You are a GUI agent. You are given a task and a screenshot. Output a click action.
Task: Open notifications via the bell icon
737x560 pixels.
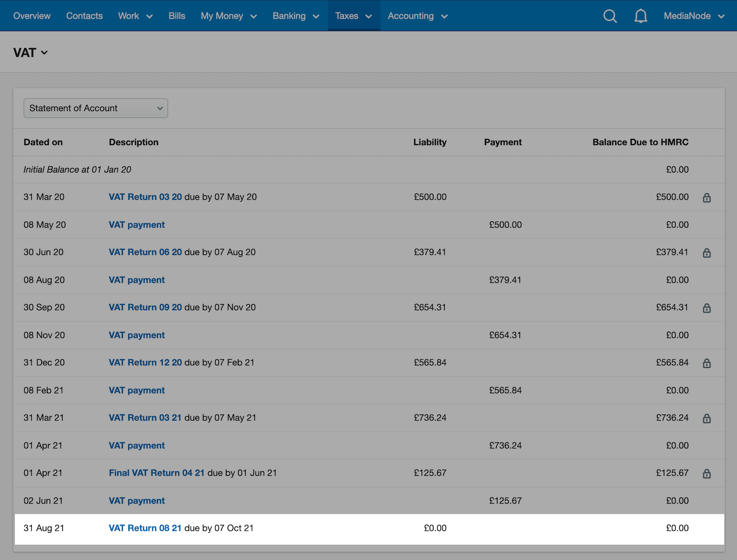641,16
